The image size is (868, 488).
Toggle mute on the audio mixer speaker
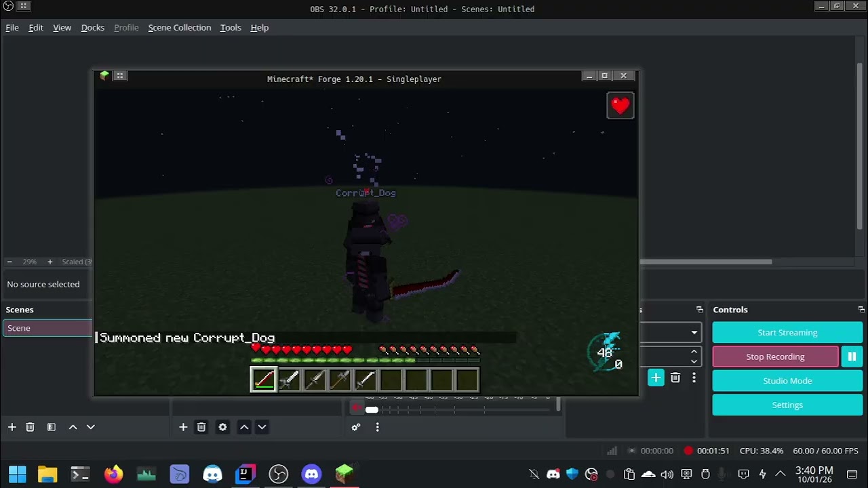click(357, 407)
